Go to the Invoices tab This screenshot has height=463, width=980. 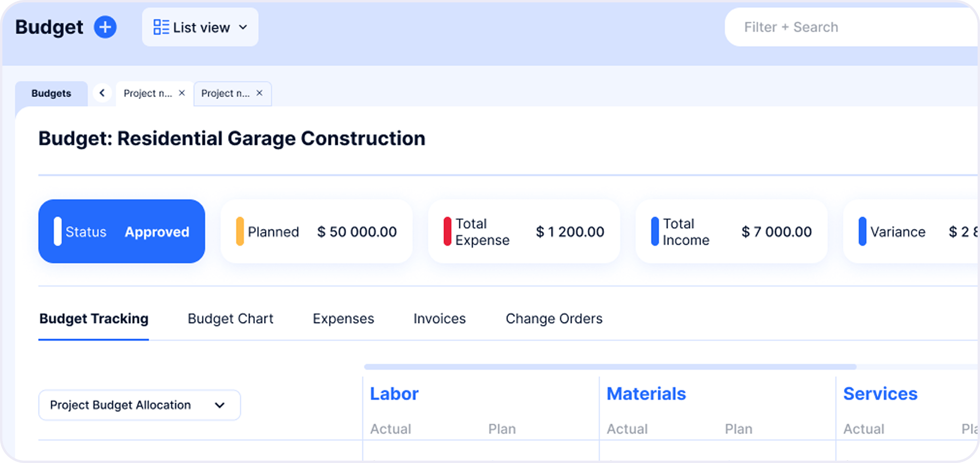pyautogui.click(x=439, y=319)
